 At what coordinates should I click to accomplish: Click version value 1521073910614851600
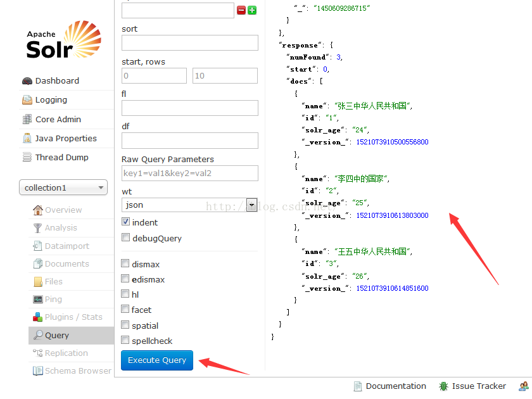392,288
